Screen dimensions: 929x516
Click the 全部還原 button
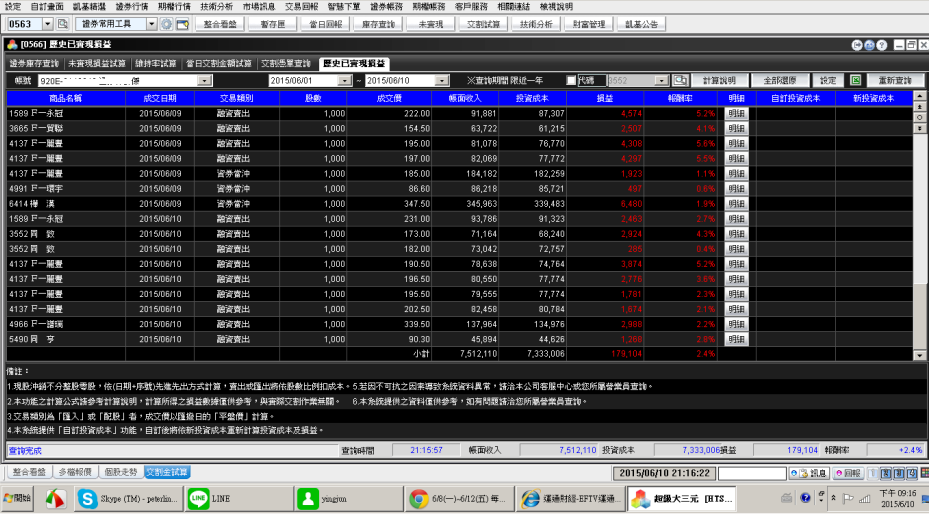778,80
